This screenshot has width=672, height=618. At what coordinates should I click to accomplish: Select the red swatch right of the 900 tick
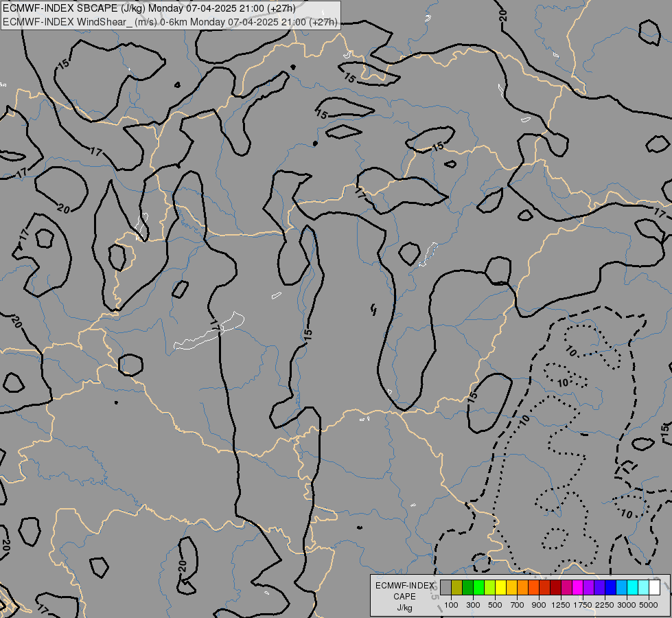[x=545, y=587]
